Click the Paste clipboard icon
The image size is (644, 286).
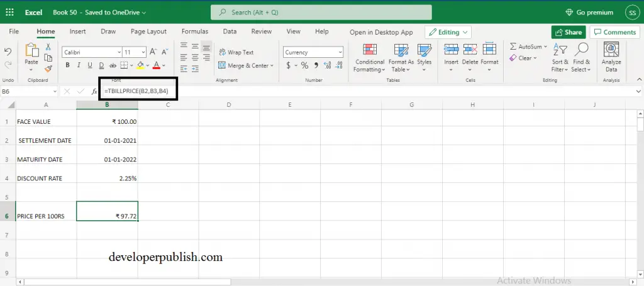coord(31,50)
